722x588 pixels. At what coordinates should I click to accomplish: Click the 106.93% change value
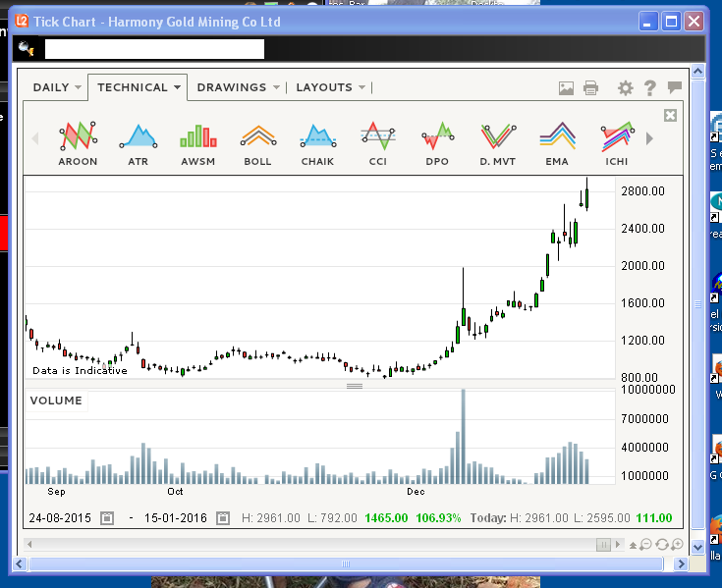[x=438, y=518]
